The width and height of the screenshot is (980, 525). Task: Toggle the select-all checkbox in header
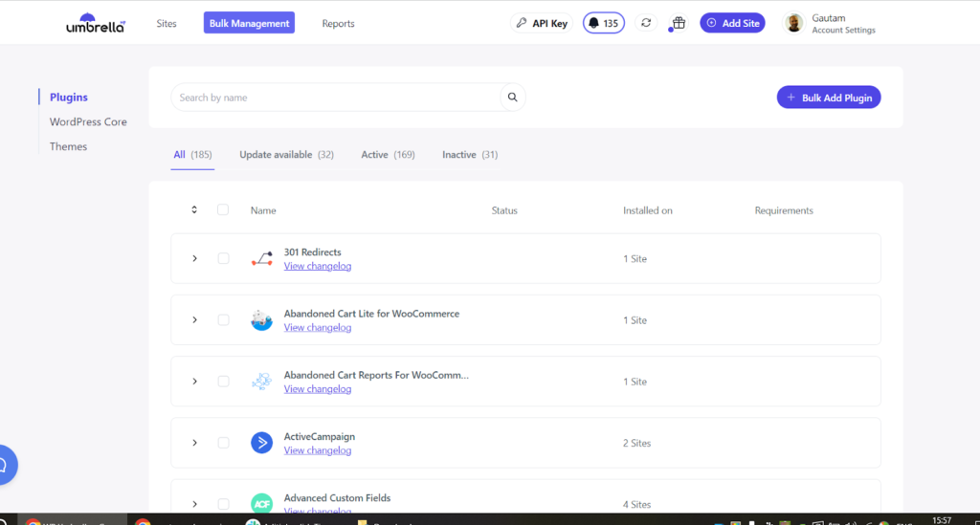pyautogui.click(x=223, y=210)
